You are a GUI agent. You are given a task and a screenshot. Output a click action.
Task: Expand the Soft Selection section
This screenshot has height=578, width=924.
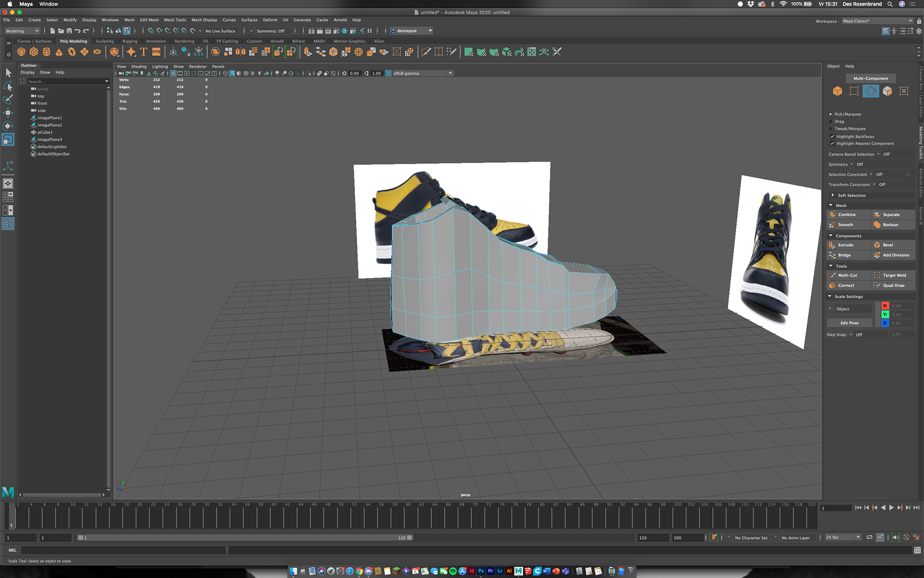[x=833, y=196]
